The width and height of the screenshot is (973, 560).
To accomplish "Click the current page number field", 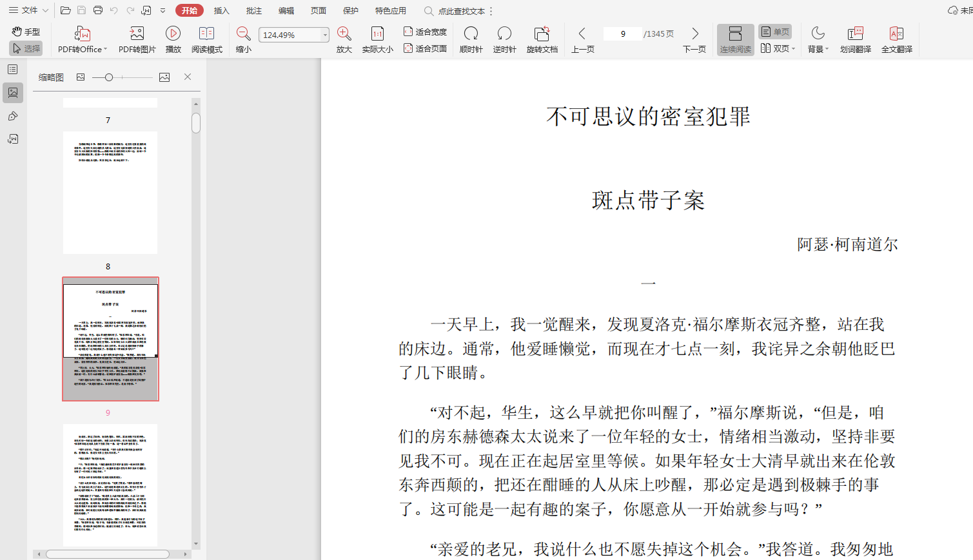I will pyautogui.click(x=623, y=34).
